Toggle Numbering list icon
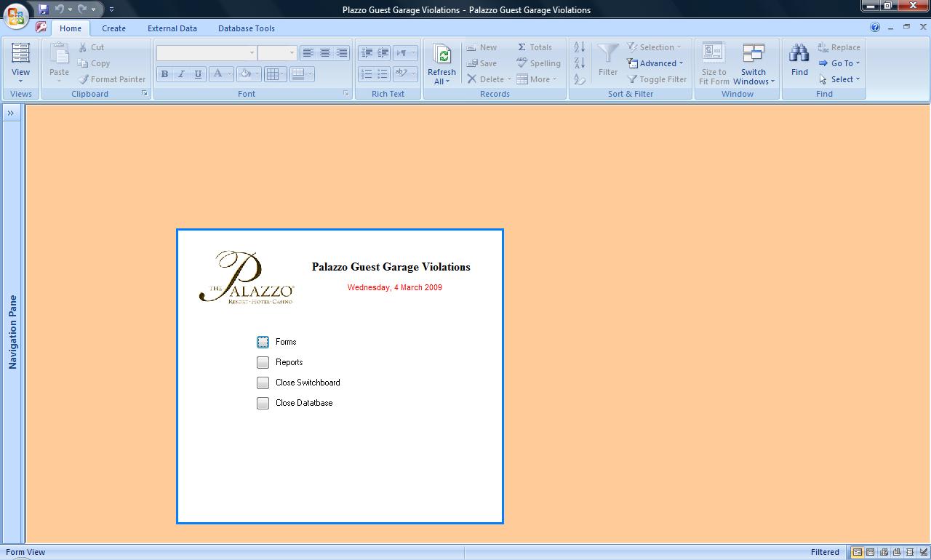This screenshot has height=560, width=931. [367, 73]
